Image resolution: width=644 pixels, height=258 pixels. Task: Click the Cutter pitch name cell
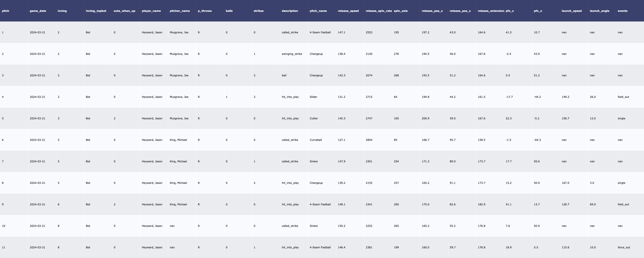[x=313, y=118]
